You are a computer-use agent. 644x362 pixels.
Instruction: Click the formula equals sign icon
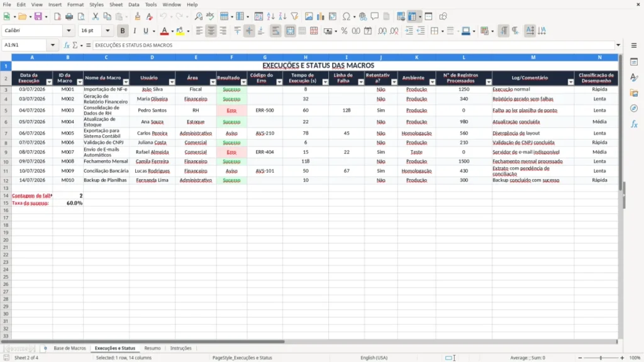pyautogui.click(x=88, y=45)
